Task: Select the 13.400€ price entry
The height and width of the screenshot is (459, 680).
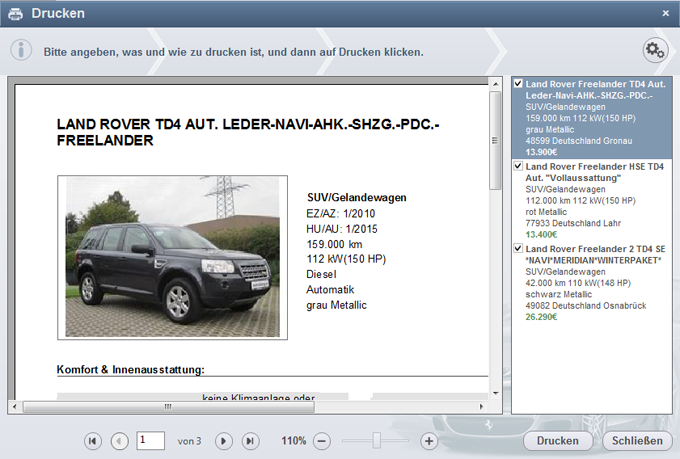Action: click(541, 235)
